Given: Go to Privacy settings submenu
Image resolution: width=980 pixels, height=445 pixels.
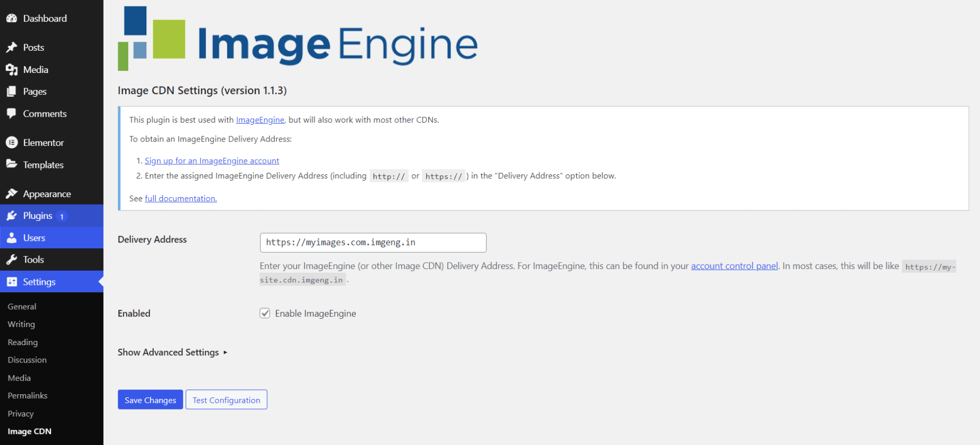Looking at the screenshot, I should click(21, 414).
